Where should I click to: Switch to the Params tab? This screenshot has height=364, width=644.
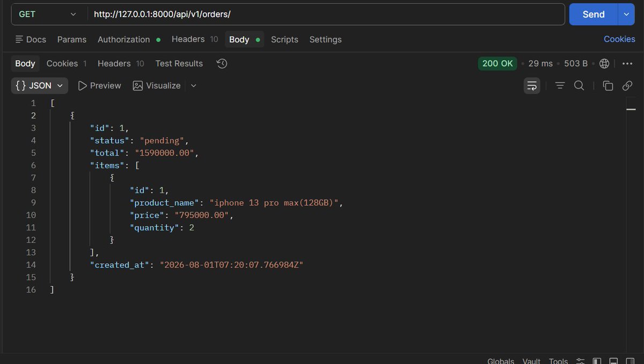click(x=72, y=39)
